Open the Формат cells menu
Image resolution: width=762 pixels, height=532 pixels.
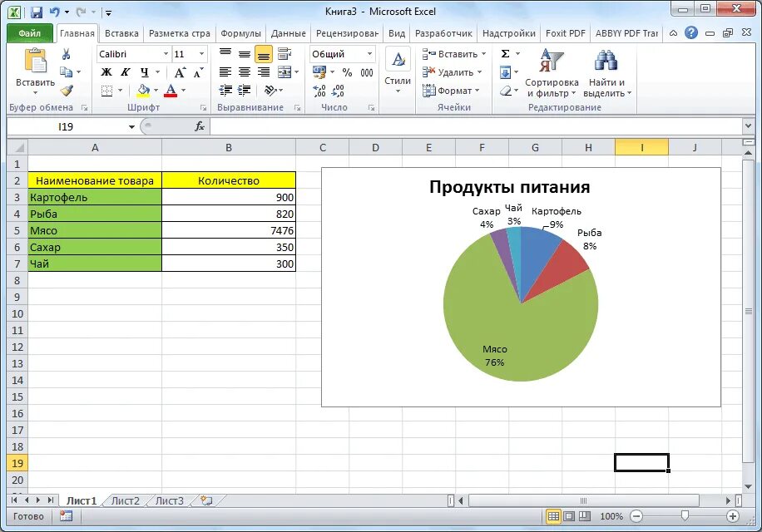click(x=451, y=91)
